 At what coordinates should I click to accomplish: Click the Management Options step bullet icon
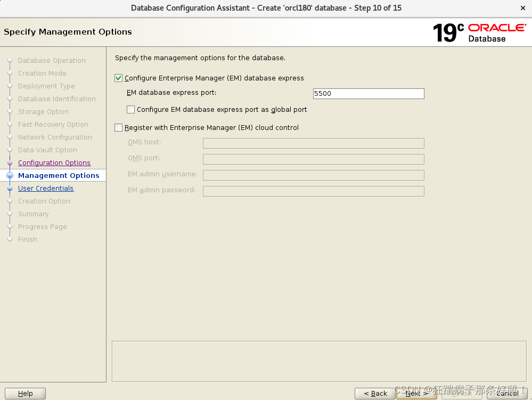[x=10, y=175]
